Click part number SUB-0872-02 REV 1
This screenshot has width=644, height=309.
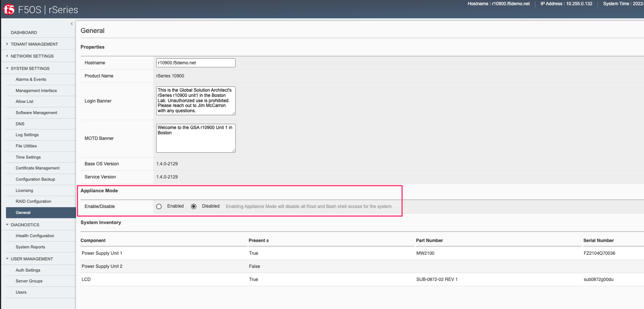(437, 279)
